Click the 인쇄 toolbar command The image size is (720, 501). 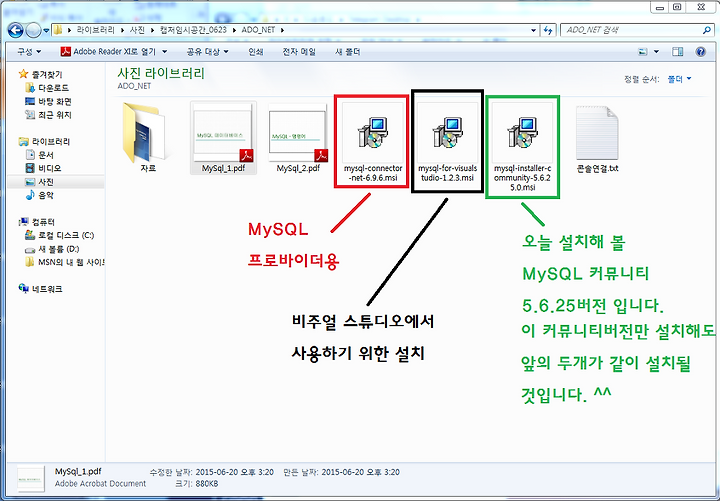point(256,51)
